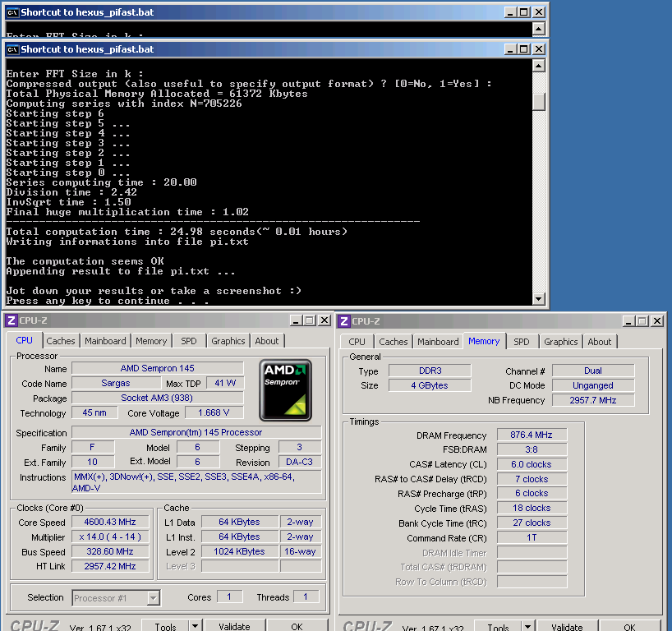This screenshot has width=672, height=631.
Task: Select the active CPU tab in left CPU-Z window
Action: pos(25,340)
